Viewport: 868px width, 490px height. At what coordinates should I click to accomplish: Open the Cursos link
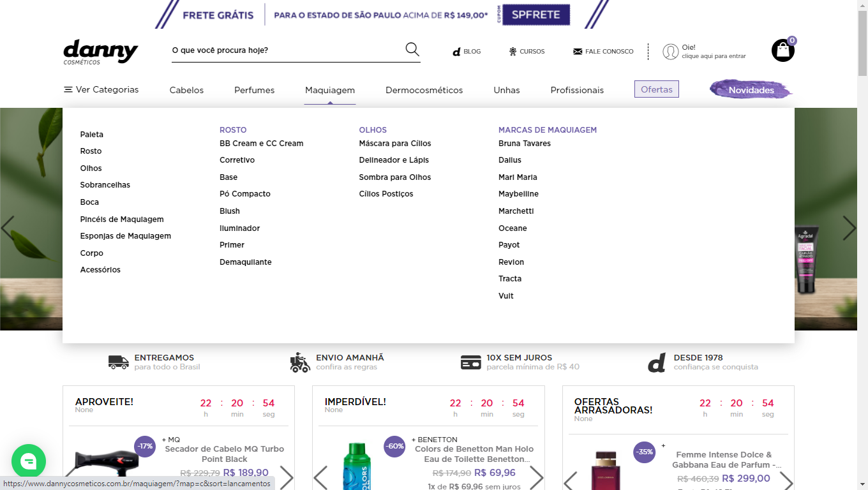pyautogui.click(x=527, y=52)
